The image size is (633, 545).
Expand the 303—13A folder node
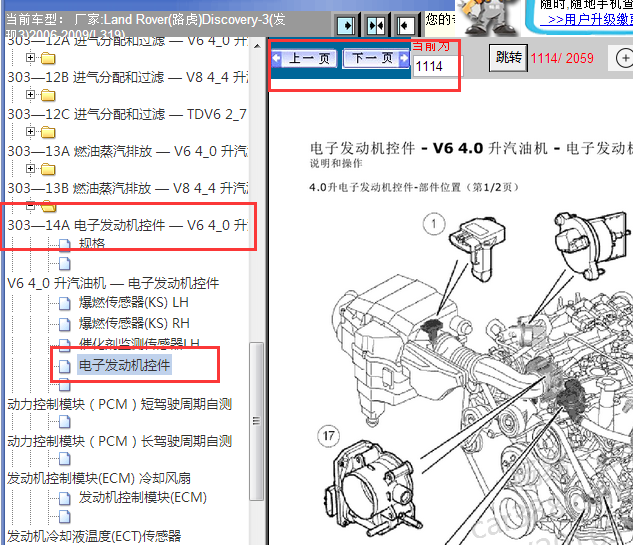tap(30, 168)
